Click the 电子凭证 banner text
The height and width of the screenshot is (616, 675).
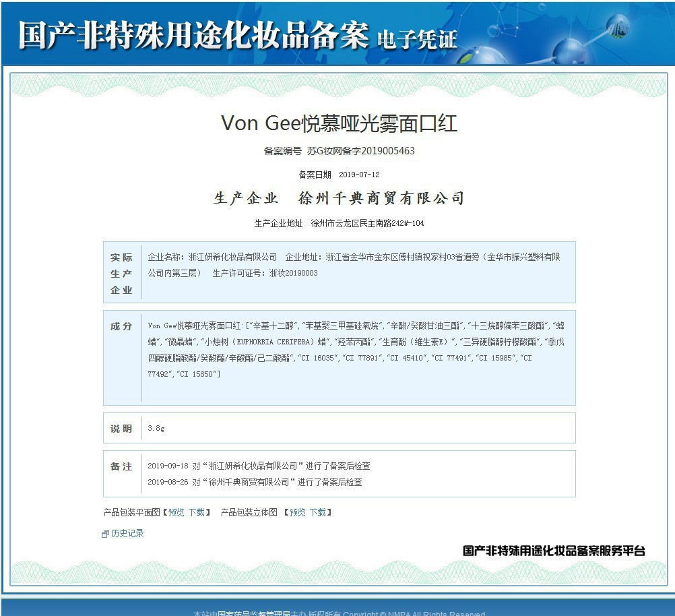(x=417, y=39)
